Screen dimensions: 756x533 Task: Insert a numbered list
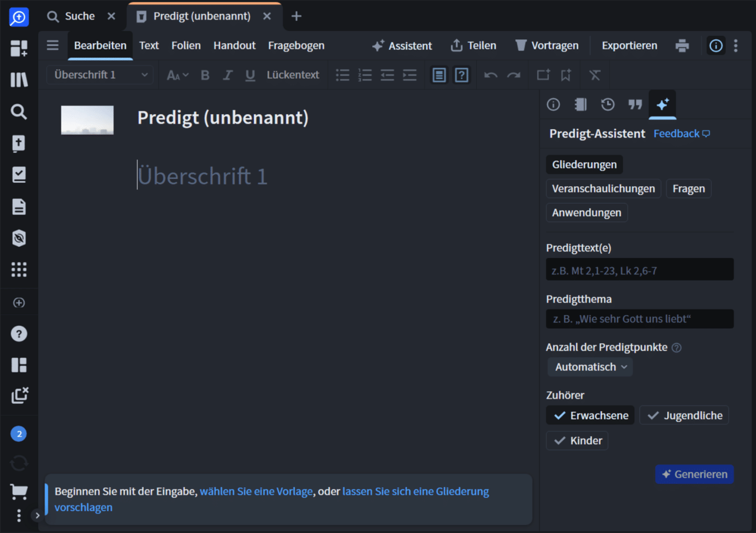pos(365,75)
